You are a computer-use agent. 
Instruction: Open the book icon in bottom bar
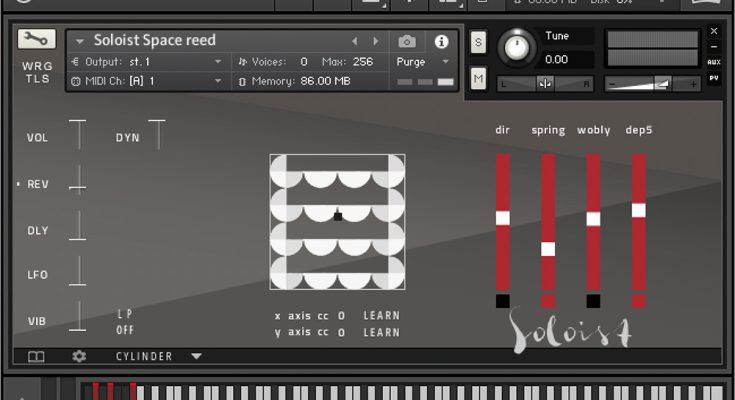[36, 356]
